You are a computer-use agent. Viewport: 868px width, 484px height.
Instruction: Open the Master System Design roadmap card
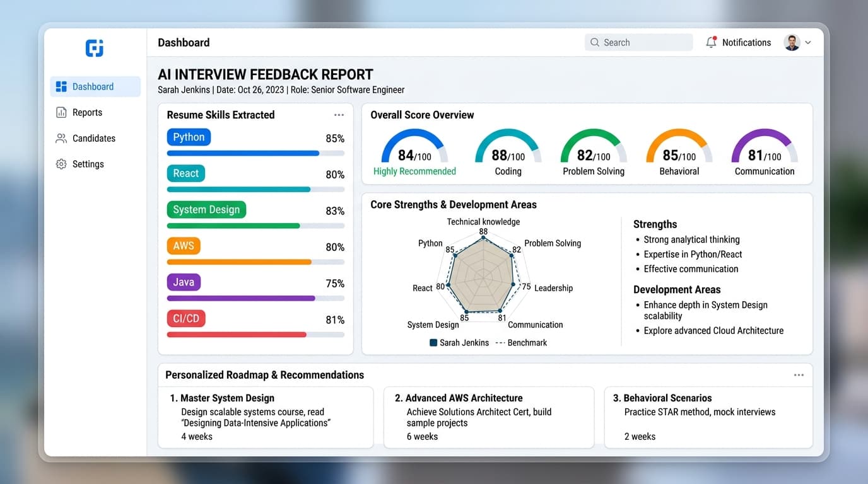(x=266, y=417)
